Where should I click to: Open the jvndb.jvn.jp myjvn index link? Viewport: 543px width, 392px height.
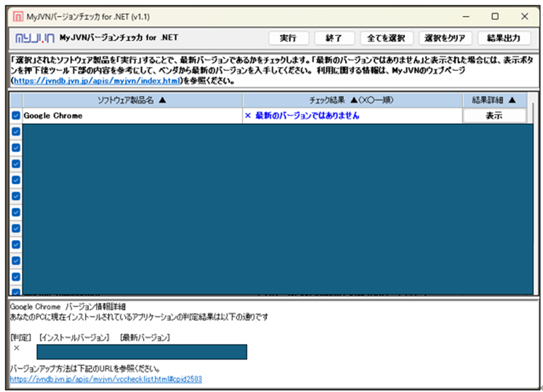click(x=97, y=81)
